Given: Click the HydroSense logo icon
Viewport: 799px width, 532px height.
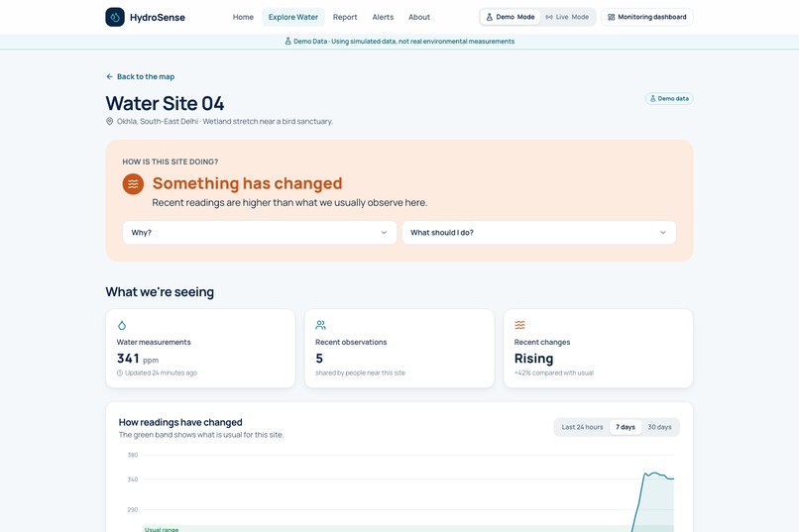Looking at the screenshot, I should coord(115,17).
